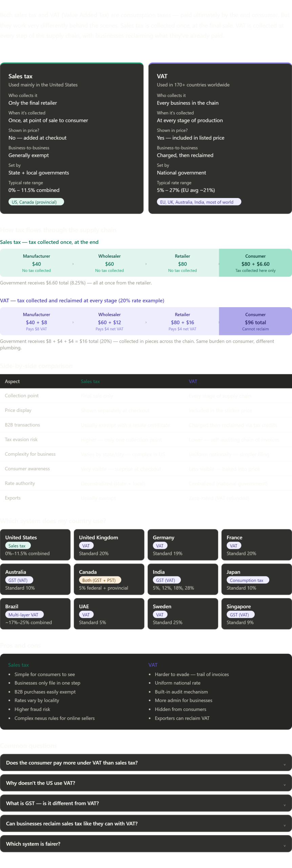The image size is (292, 868).
Task: Click the 'US, Canada (provincial)' badge
Action: point(36,202)
